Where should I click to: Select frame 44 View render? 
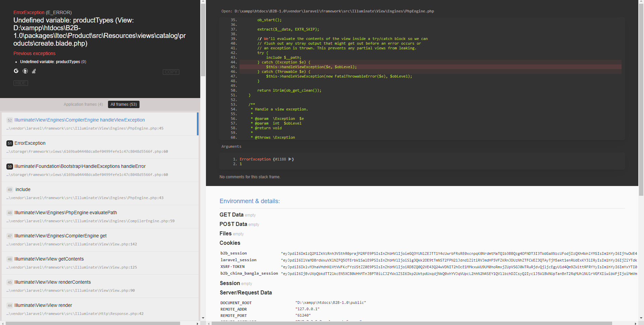100,309
